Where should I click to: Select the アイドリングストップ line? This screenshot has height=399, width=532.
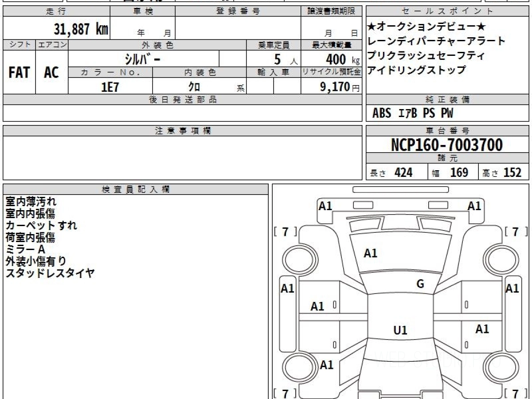[x=417, y=70]
